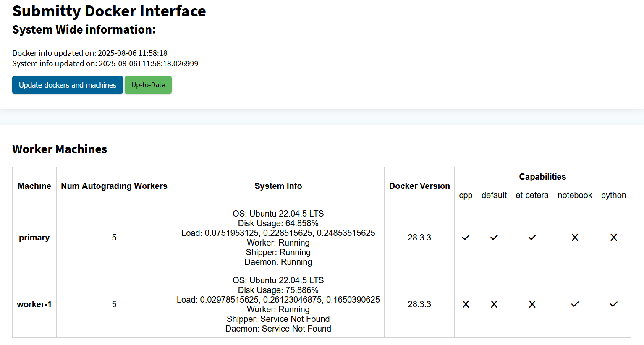Select the Worker Machines section heading

[x=60, y=149]
